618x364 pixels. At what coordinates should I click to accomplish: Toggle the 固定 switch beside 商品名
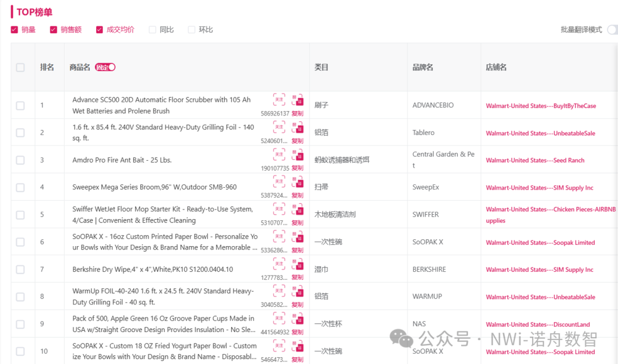105,67
